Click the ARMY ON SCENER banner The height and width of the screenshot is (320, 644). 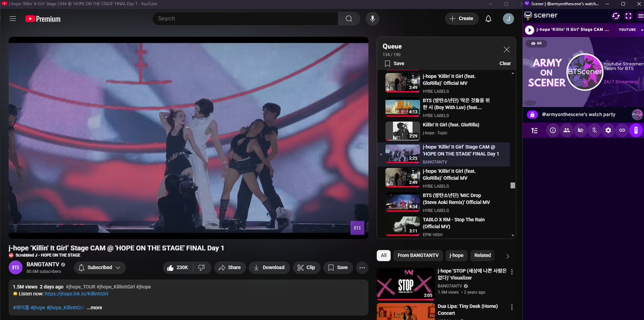tap(583, 72)
